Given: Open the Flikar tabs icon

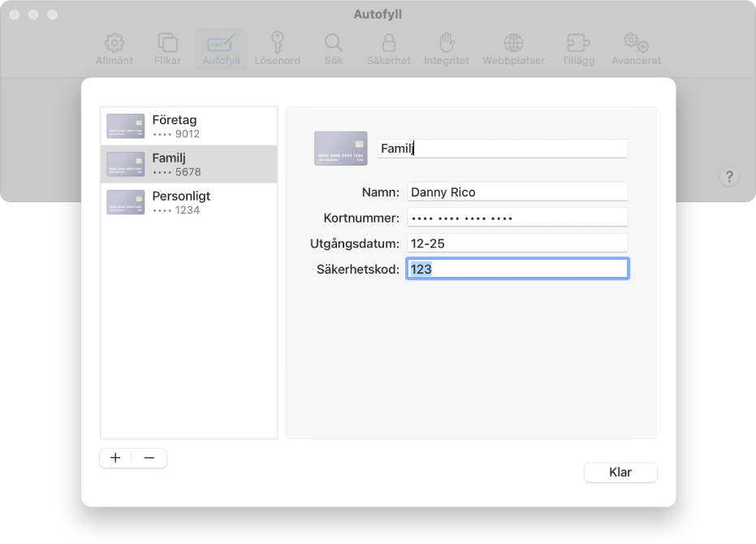Looking at the screenshot, I should point(167,50).
